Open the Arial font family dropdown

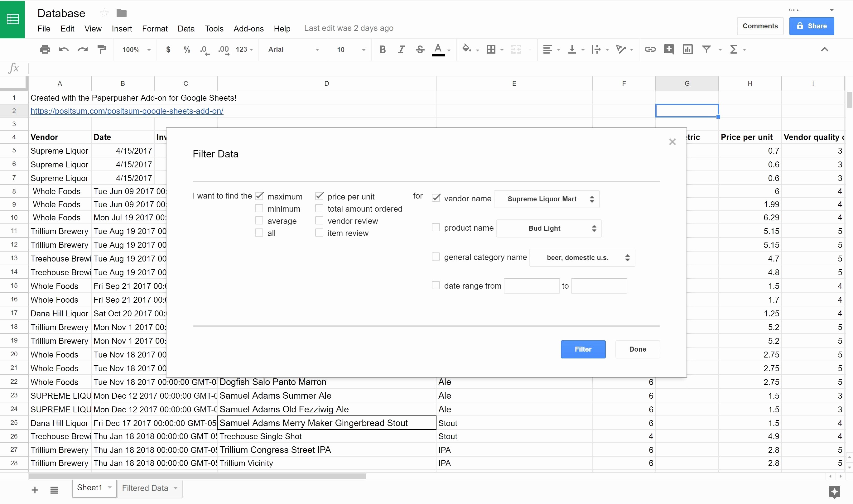click(293, 50)
